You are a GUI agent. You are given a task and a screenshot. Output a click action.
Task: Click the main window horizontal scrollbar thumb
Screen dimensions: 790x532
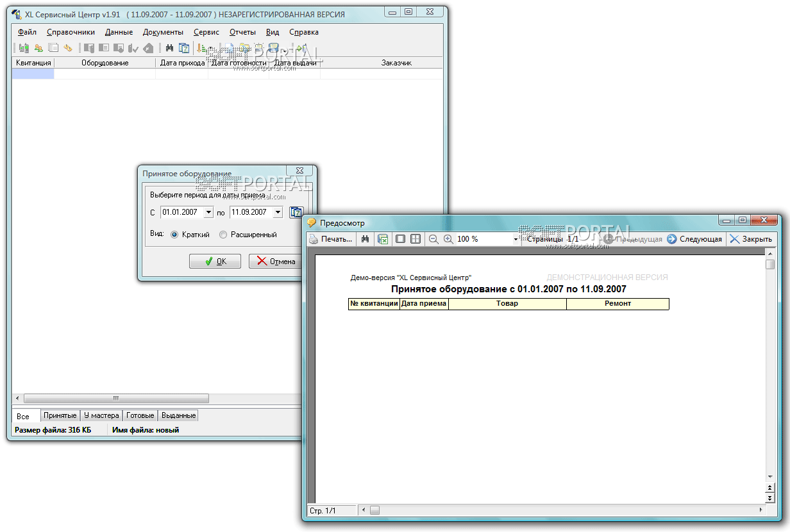[116, 398]
